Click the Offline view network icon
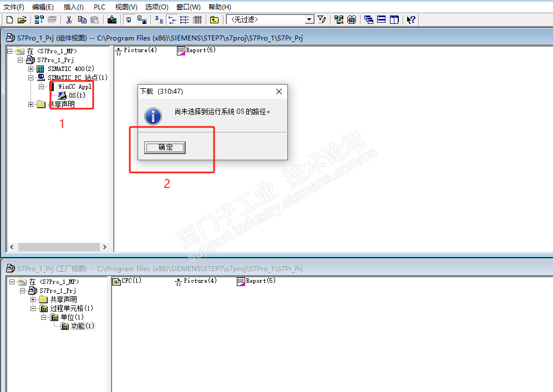 [x=142, y=20]
